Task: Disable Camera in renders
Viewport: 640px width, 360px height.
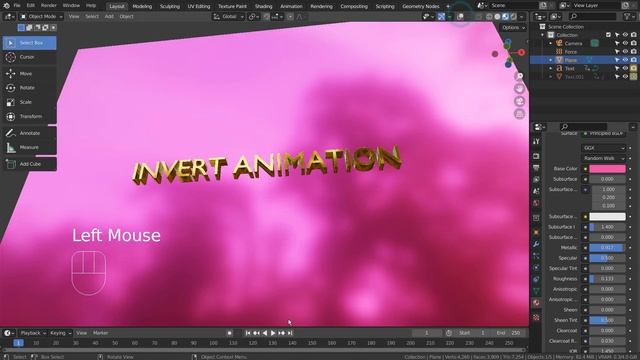Action: pos(633,43)
